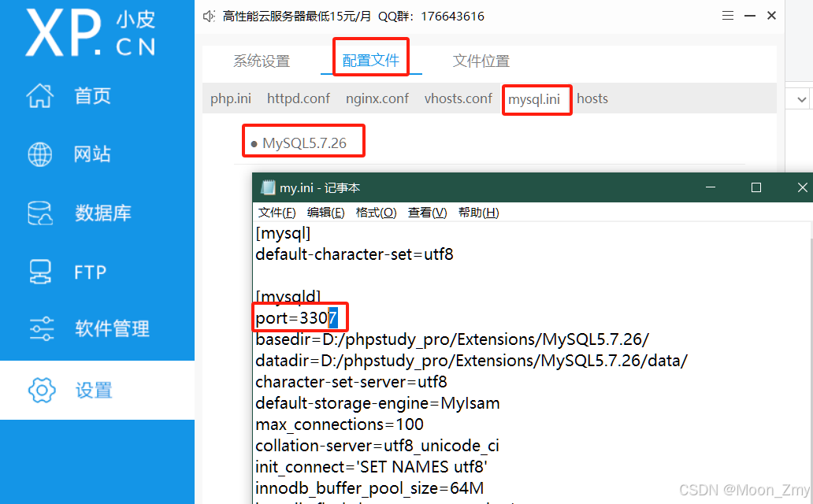Click the default-storage-engine=MyIsam line
813x504 pixels.
(377, 403)
